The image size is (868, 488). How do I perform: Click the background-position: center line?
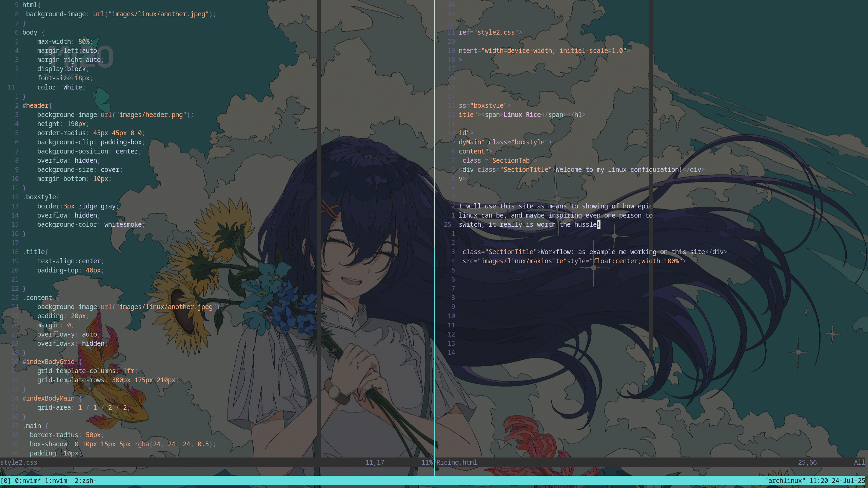pos(90,151)
